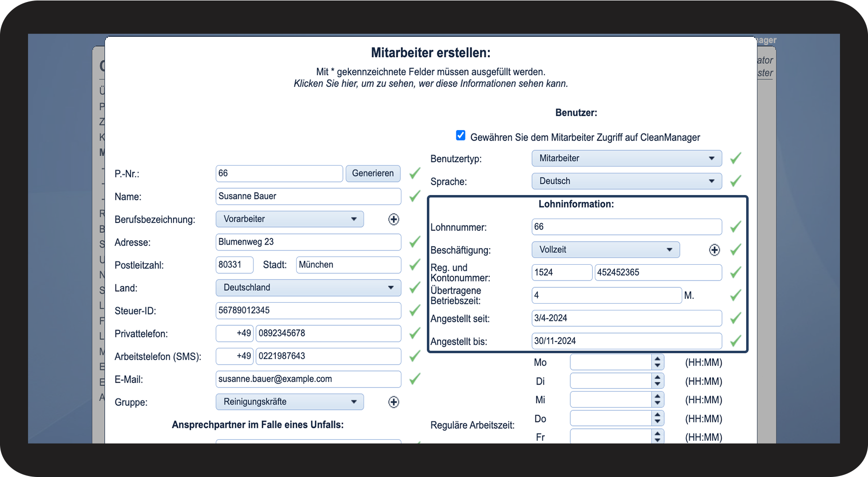
Task: Expand the Land Deutschland dropdown
Action: (x=308, y=287)
